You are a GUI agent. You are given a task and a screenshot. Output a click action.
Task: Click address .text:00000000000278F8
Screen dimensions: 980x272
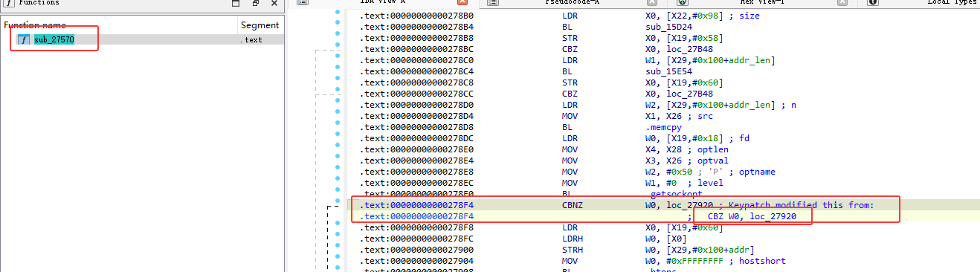(x=417, y=227)
